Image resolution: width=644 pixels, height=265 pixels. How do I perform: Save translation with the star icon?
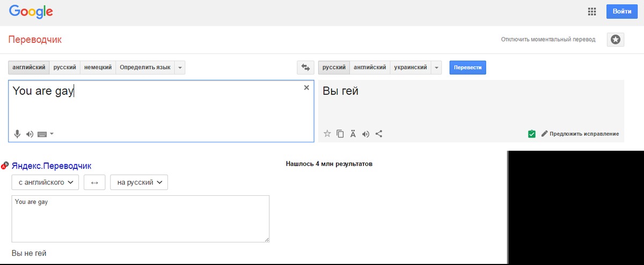pyautogui.click(x=327, y=134)
